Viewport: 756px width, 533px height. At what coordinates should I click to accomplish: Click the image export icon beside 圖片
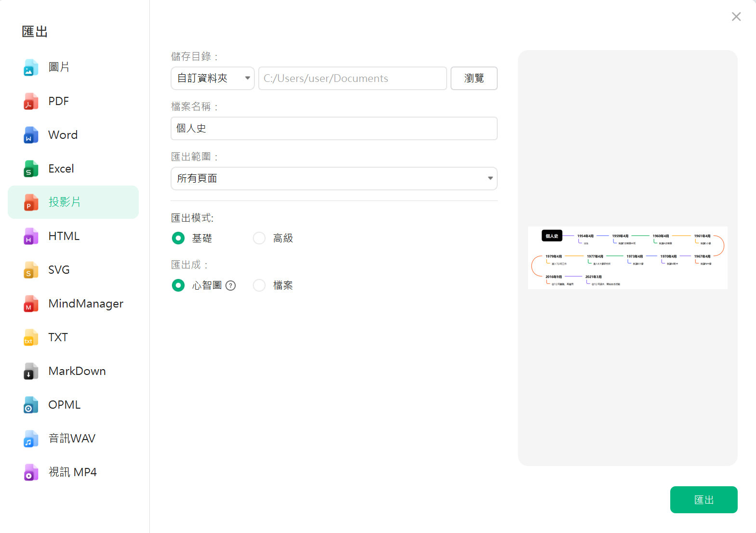(31, 67)
